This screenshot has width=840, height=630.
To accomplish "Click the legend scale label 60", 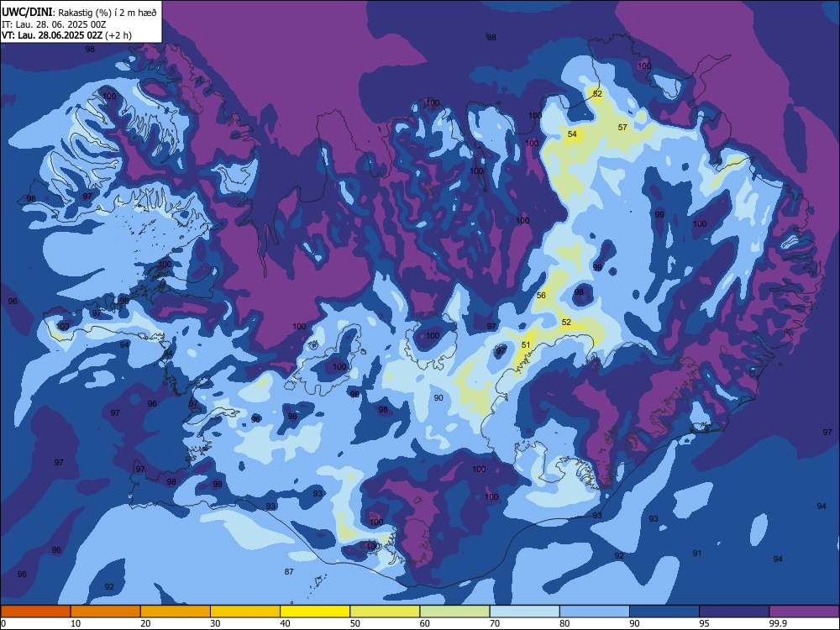I will tap(425, 623).
